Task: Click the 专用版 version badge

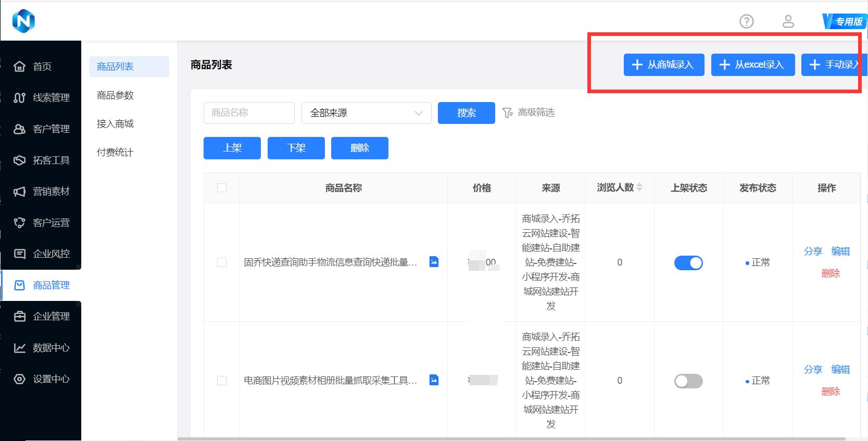Action: [844, 21]
